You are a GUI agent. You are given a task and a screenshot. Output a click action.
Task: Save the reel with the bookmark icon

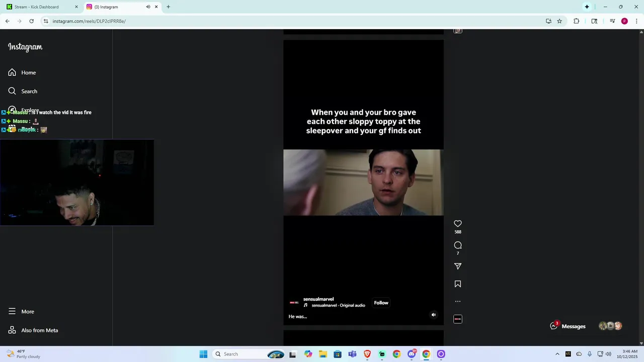tap(458, 284)
